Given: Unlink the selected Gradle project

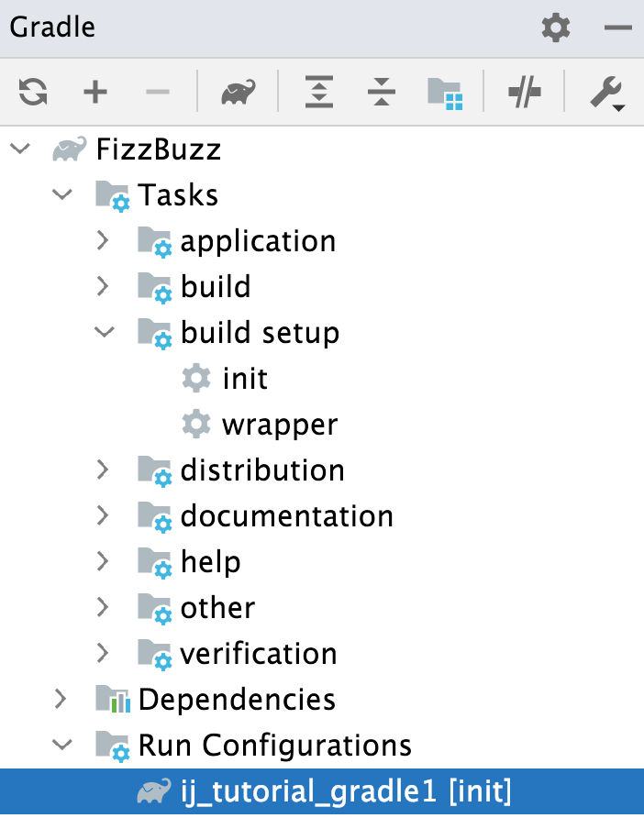Looking at the screenshot, I should (156, 92).
